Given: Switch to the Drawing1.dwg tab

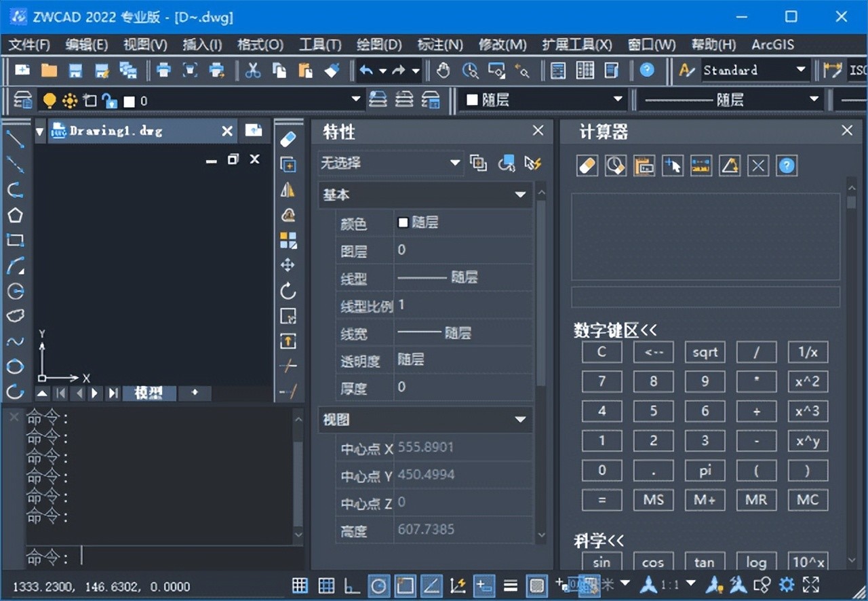Looking at the screenshot, I should pyautogui.click(x=116, y=131).
